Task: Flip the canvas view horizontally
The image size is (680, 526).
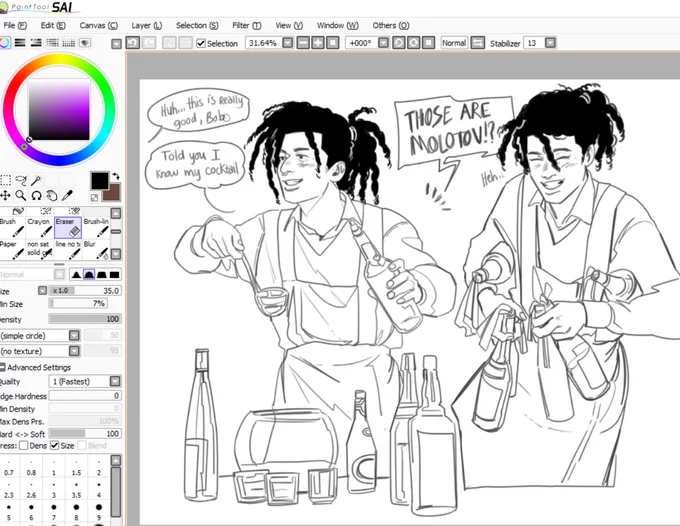Action: click(x=478, y=43)
